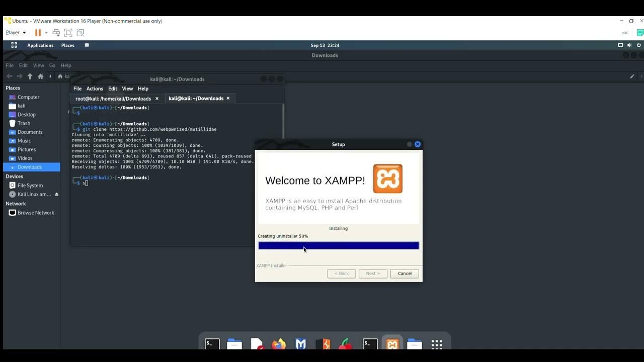Switch to running XAMPP installer in dock
Image resolution: width=644 pixels, height=362 pixels.
click(x=392, y=344)
